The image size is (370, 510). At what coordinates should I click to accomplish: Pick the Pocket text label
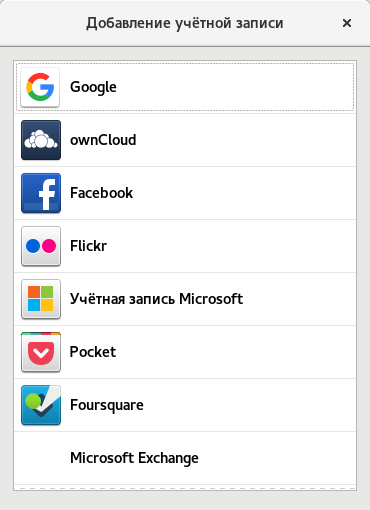point(93,352)
